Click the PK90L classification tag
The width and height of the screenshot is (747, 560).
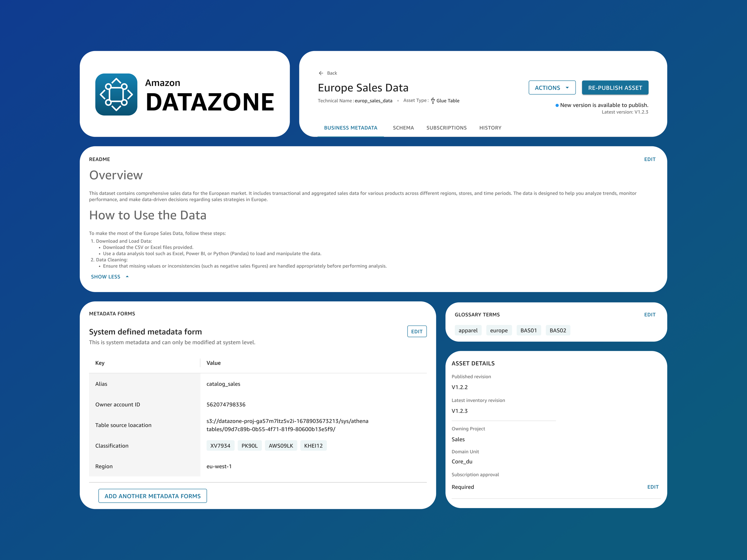(249, 446)
